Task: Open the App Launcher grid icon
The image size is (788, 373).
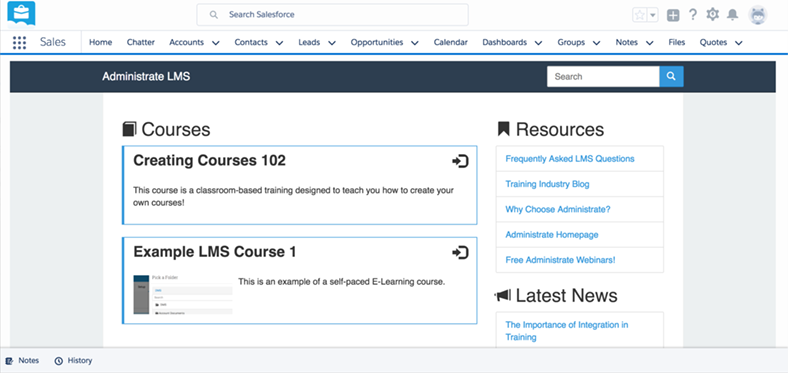Action: click(x=19, y=43)
